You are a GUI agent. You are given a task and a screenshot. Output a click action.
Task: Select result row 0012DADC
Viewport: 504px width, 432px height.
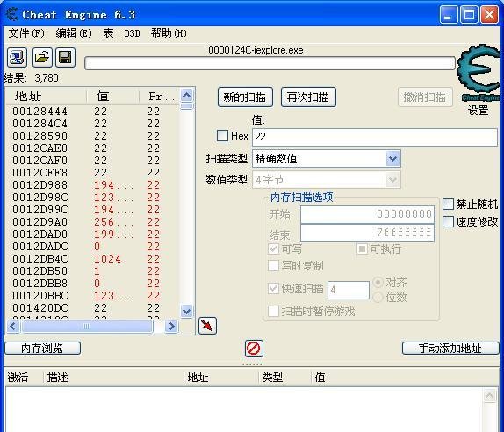click(92, 246)
